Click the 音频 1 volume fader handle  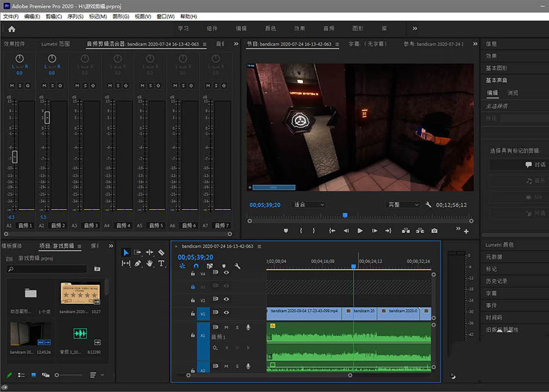[15, 157]
